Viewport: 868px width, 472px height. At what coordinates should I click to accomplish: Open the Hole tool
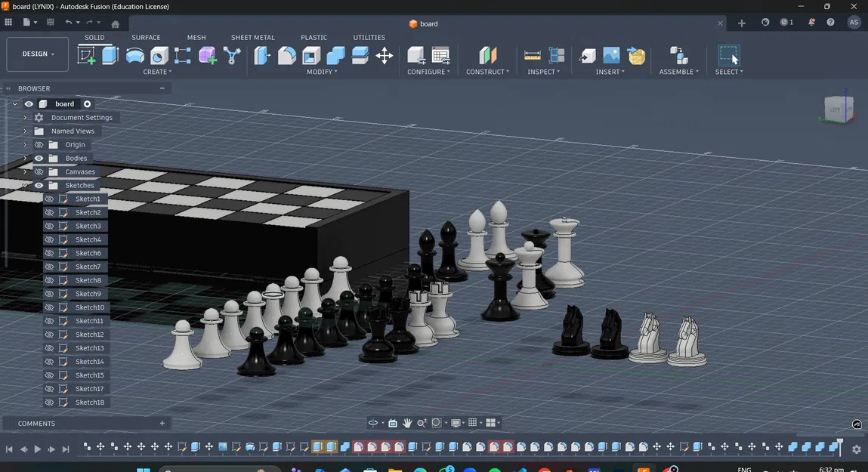[158, 54]
